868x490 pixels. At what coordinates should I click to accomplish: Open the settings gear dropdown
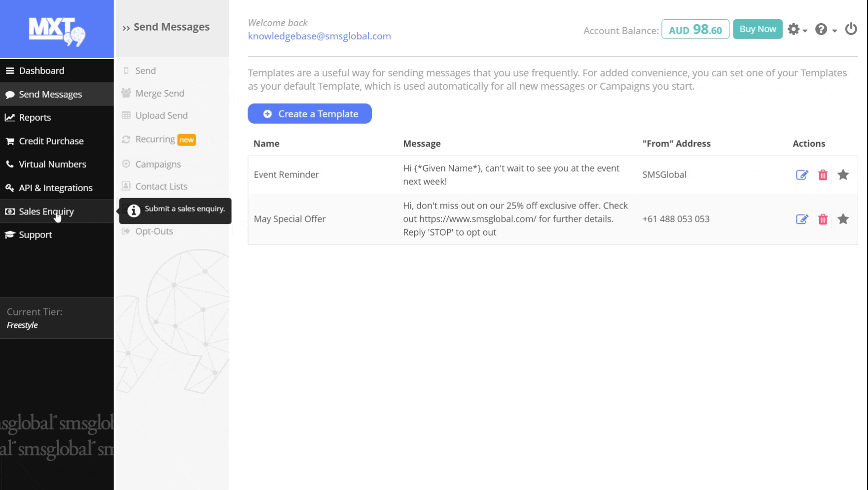pos(796,30)
